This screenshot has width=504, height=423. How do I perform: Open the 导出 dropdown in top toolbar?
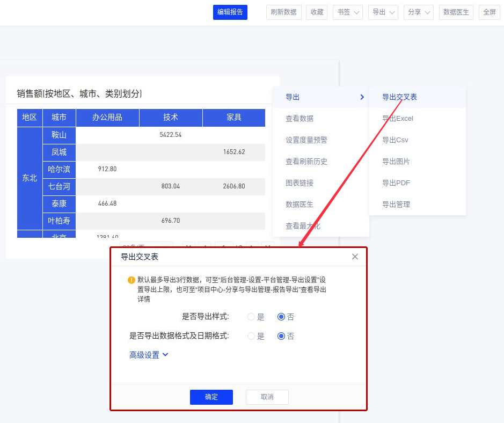click(384, 12)
